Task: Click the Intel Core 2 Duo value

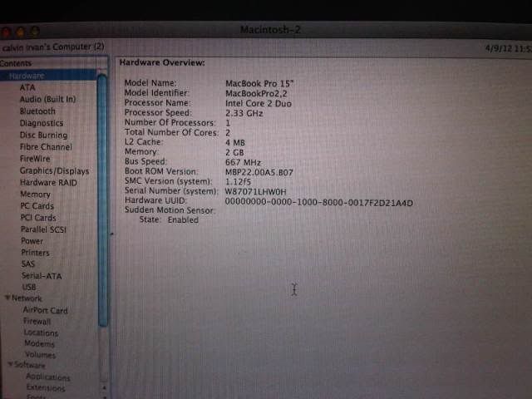Action: click(259, 103)
